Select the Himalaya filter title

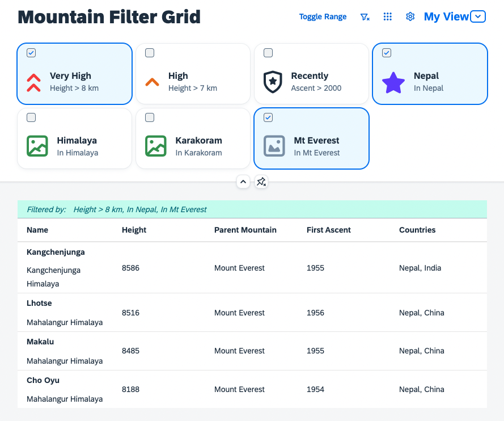pos(77,141)
